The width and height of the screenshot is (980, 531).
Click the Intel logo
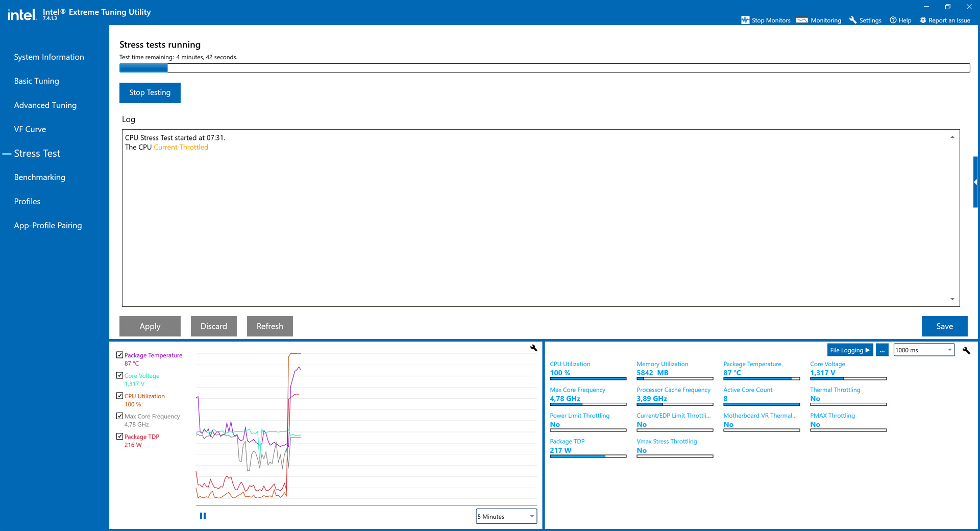coord(22,14)
